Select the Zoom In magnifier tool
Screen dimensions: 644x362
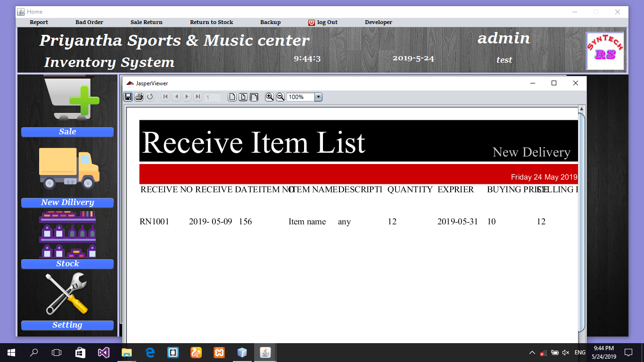(269, 97)
